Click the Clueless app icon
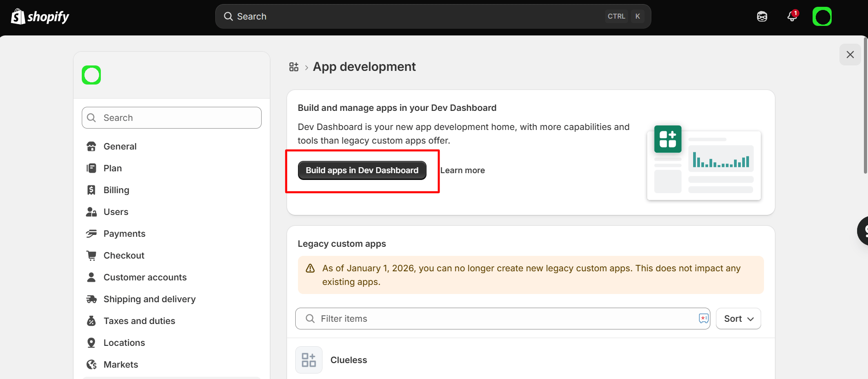This screenshot has height=379, width=868. click(x=309, y=360)
